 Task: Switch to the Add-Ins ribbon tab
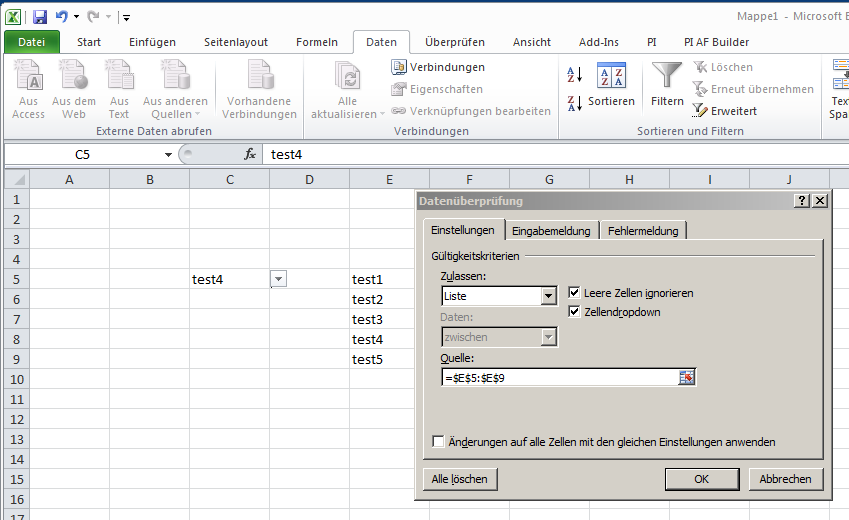[x=599, y=42]
